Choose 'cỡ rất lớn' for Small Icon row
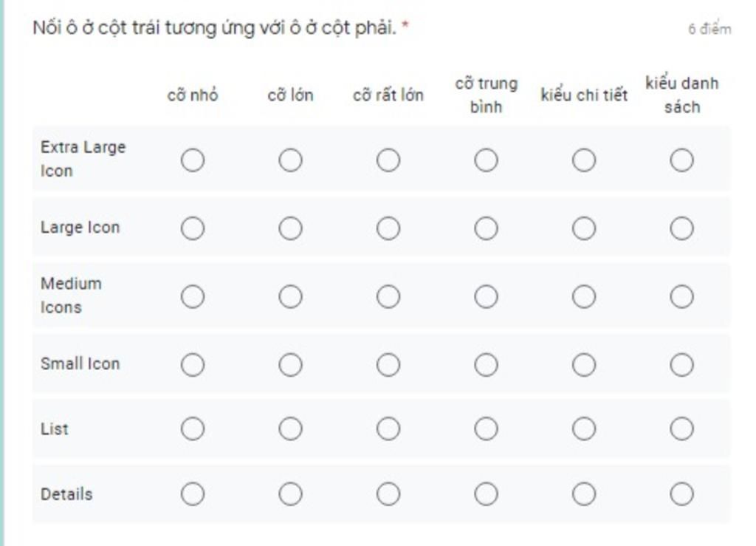 (388, 365)
